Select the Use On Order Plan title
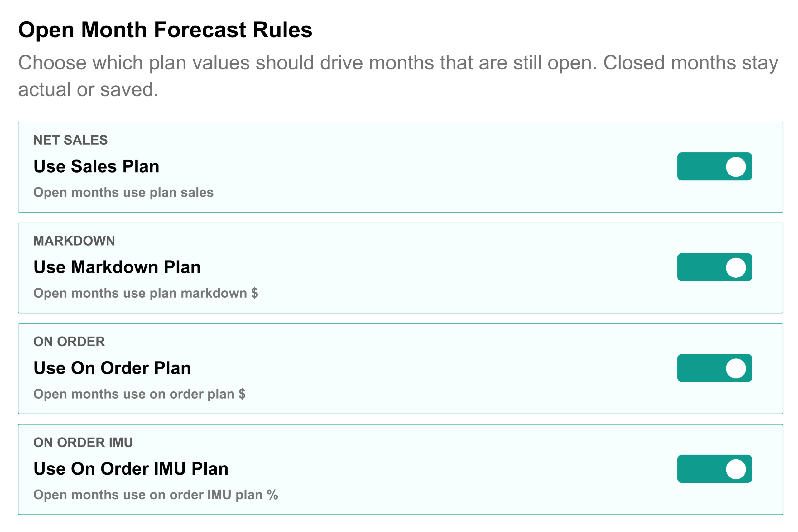 click(112, 368)
